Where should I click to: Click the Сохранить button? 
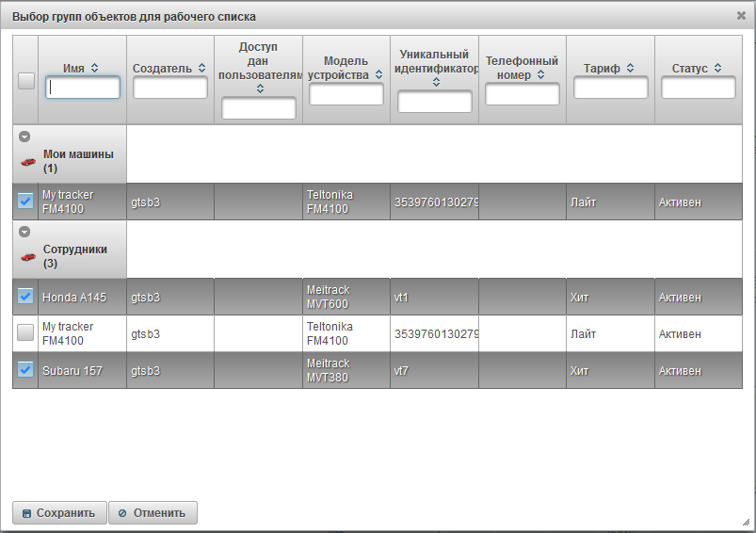pos(59,513)
